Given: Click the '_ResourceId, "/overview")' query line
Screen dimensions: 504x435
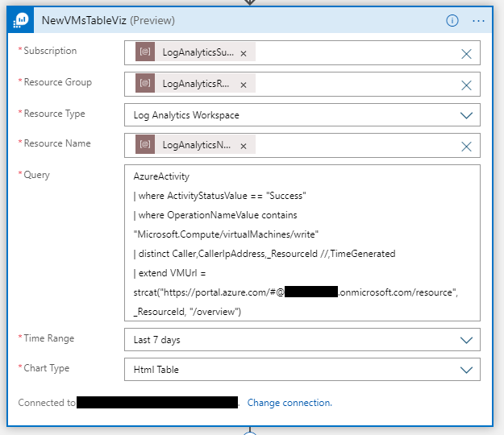Looking at the screenshot, I should [187, 312].
